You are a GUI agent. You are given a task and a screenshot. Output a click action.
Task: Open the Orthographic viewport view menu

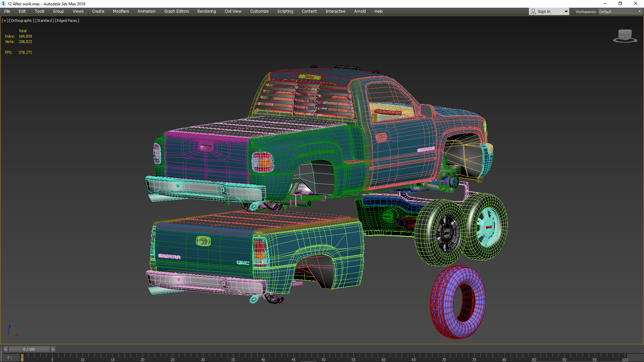(x=21, y=20)
